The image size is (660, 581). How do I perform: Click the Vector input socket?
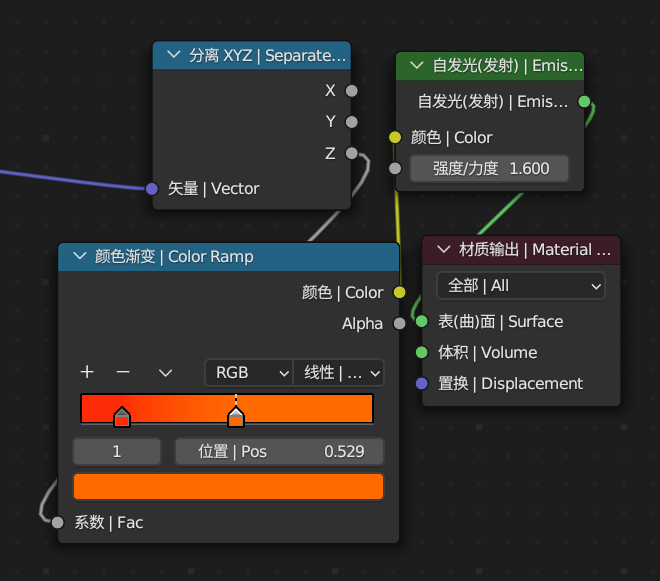coord(152,188)
